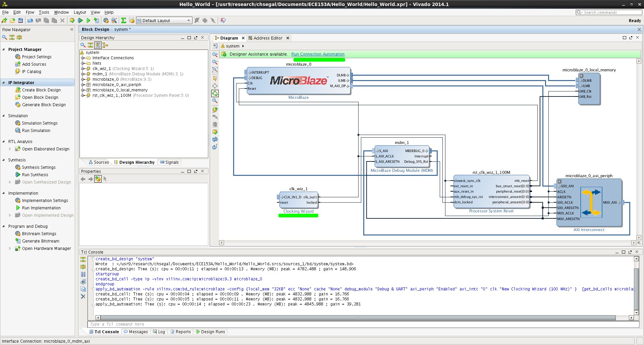Collapse the IP Integrator section
Viewport: 644px width, 345px height.
pos(4,82)
